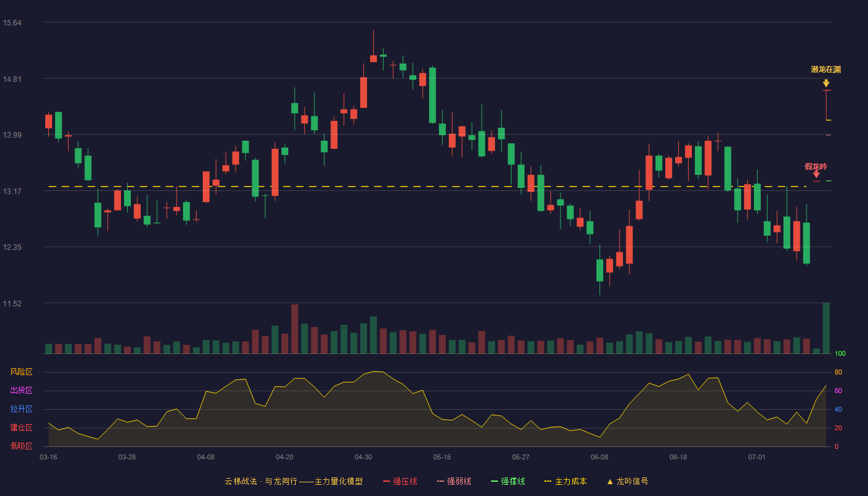The width and height of the screenshot is (868, 496).
Task: Click the 13.99 price axis label
Action: pyautogui.click(x=12, y=135)
